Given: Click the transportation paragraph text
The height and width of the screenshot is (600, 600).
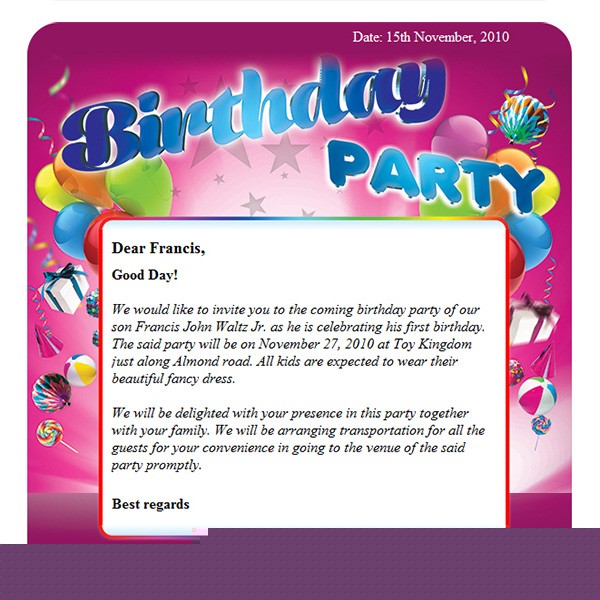Looking at the screenshot, I should (298, 439).
